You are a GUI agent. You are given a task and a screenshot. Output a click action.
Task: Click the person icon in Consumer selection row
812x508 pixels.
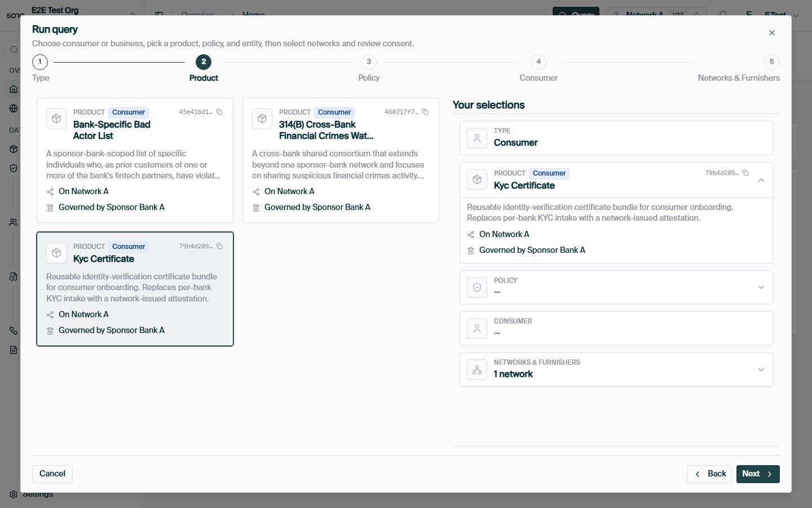[477, 328]
